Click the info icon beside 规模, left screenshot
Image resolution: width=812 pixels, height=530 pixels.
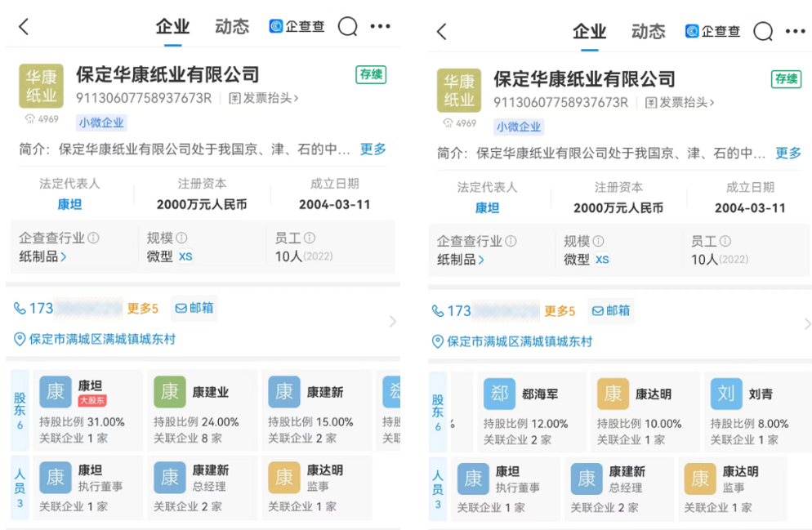tap(181, 238)
